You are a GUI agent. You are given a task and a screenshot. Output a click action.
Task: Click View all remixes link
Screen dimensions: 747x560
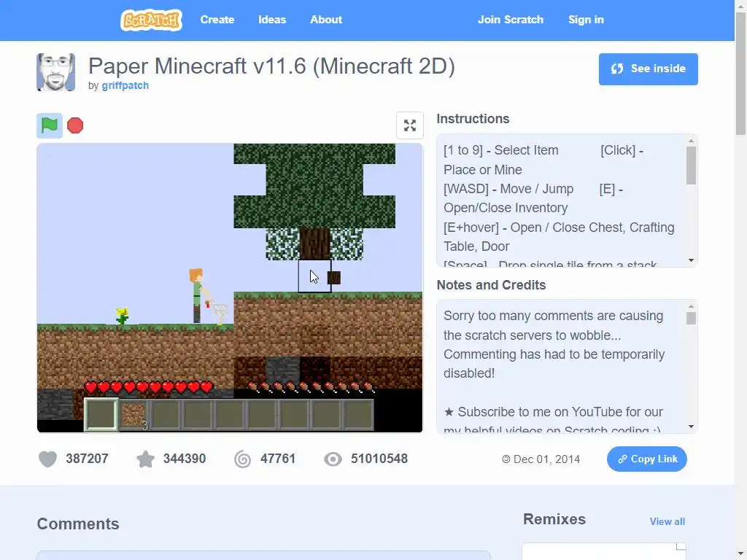click(667, 521)
